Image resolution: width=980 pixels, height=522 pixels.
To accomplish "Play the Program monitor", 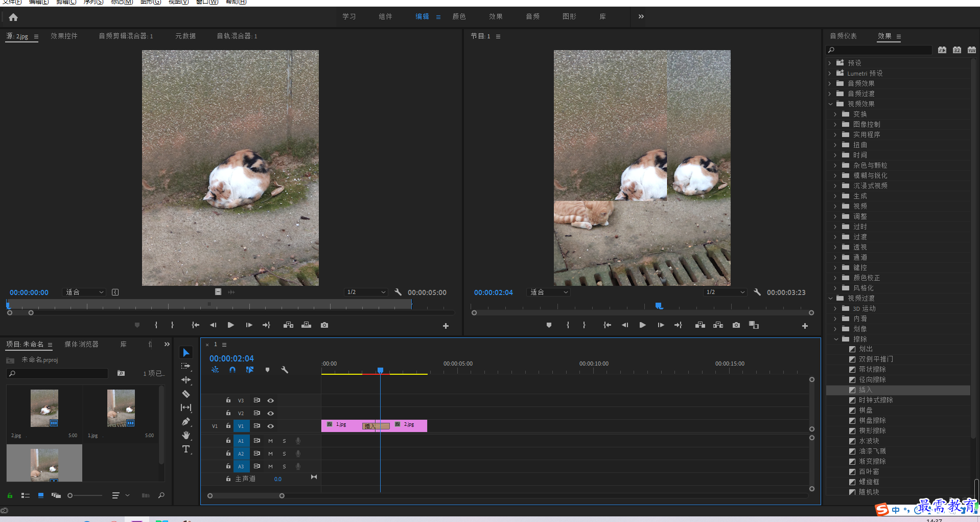I will pos(643,325).
